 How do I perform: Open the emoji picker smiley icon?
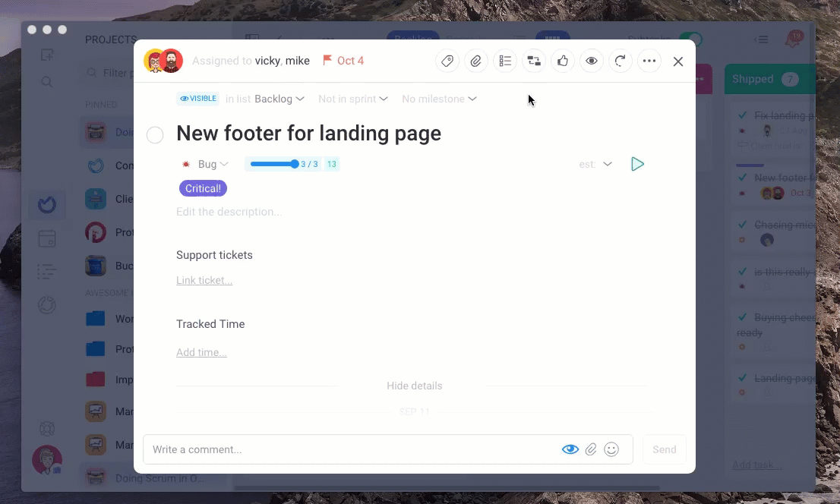click(x=611, y=449)
